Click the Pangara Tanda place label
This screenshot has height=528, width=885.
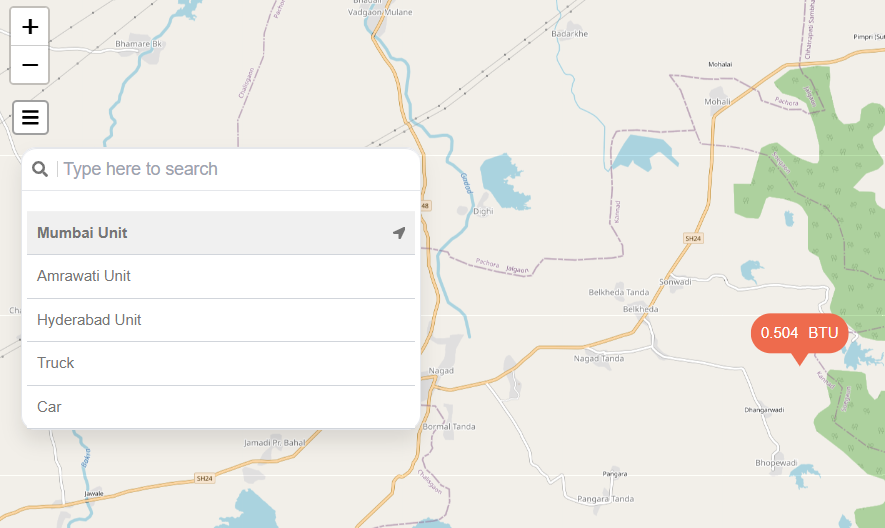(606, 499)
